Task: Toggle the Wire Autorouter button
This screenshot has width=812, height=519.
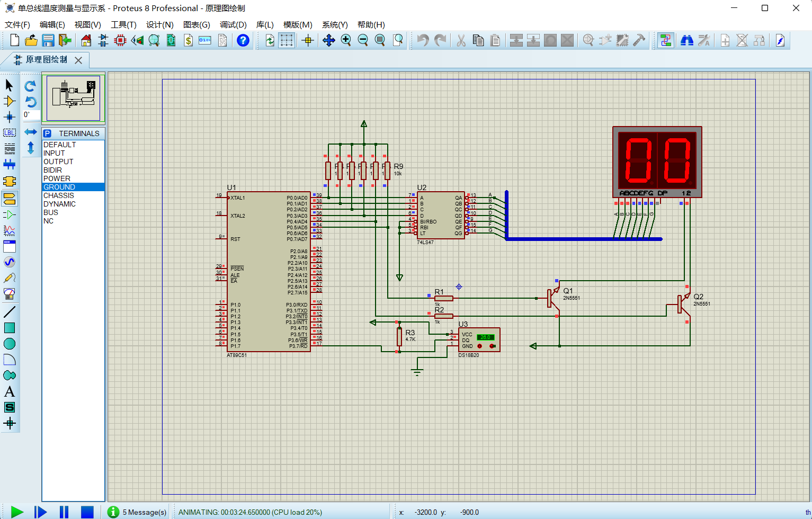Action: [x=666, y=40]
